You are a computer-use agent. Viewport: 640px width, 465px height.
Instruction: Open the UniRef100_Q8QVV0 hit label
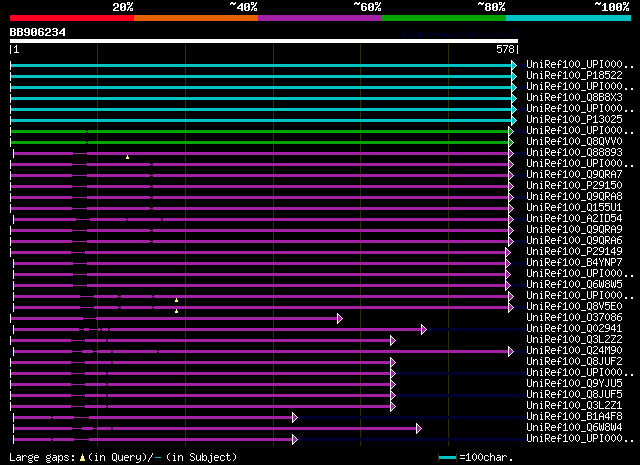574,142
